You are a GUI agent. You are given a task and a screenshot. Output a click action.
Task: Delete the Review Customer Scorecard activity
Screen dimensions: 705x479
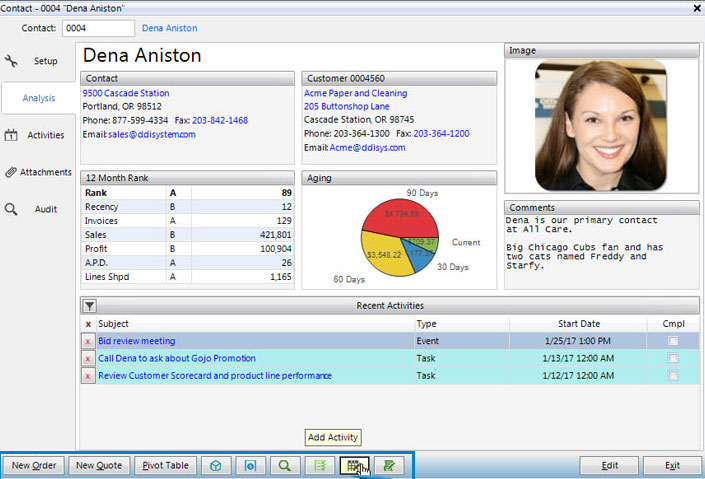click(88, 376)
